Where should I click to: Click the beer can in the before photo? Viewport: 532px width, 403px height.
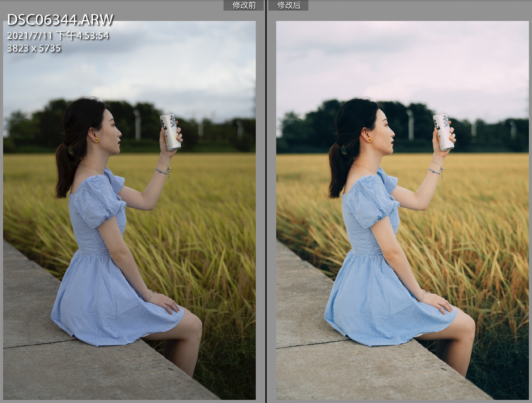(x=170, y=131)
